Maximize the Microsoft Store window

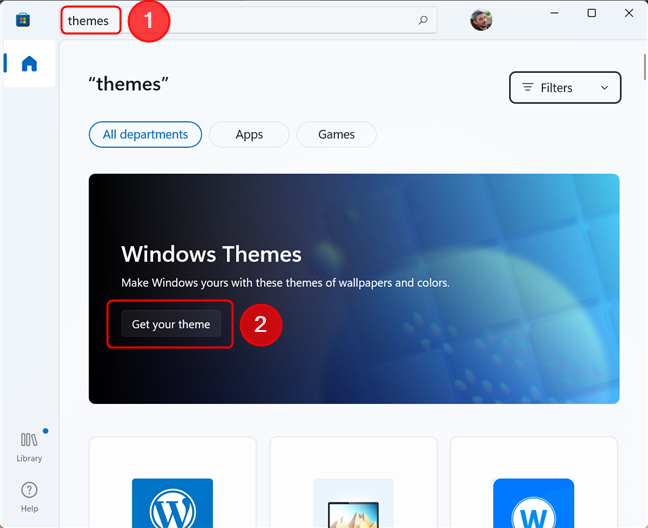592,13
